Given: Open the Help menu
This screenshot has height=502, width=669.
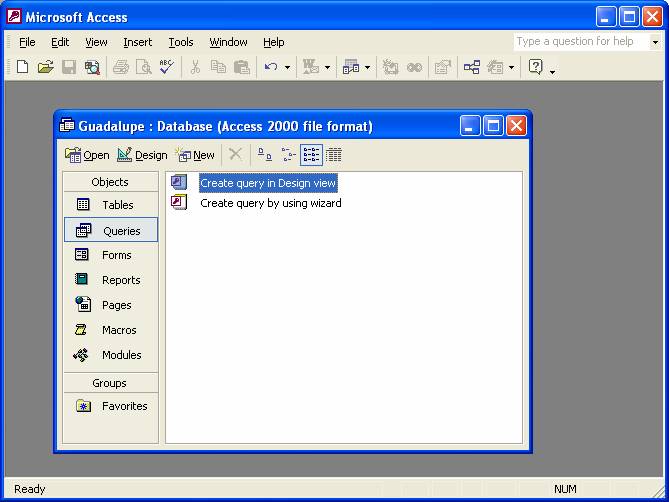Looking at the screenshot, I should pyautogui.click(x=273, y=42).
